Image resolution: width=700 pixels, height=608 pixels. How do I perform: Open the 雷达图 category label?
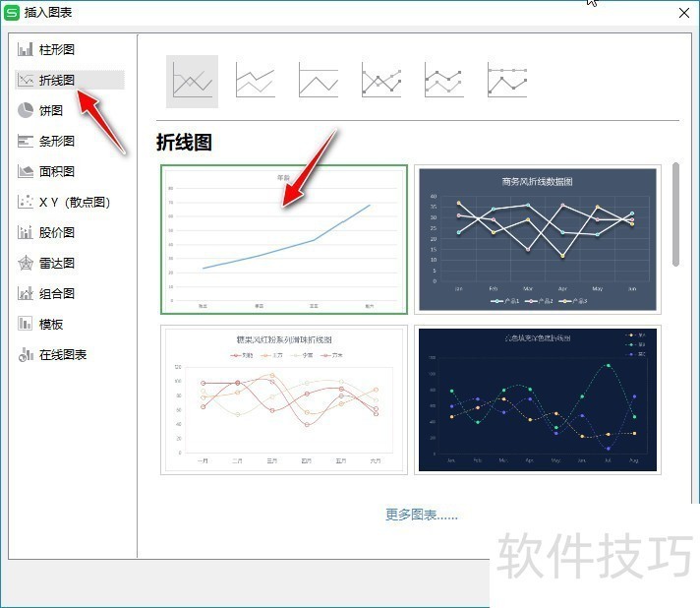pos(57,263)
